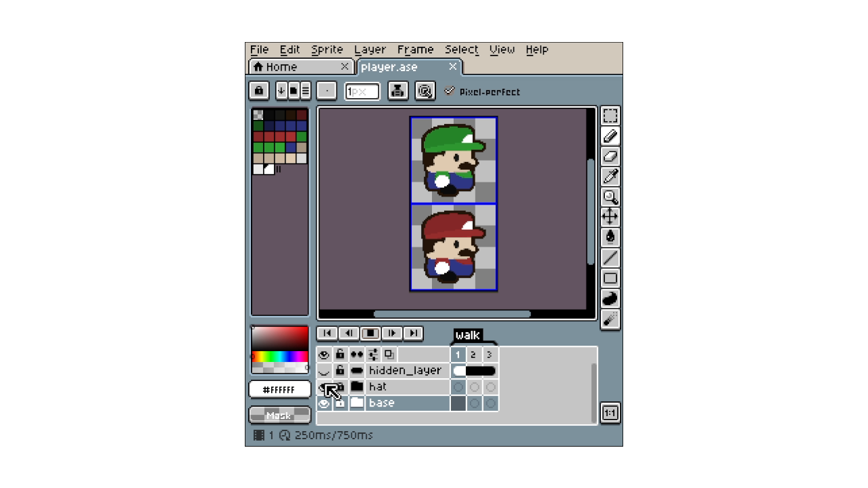Toggle the lock on the base layer

(340, 403)
